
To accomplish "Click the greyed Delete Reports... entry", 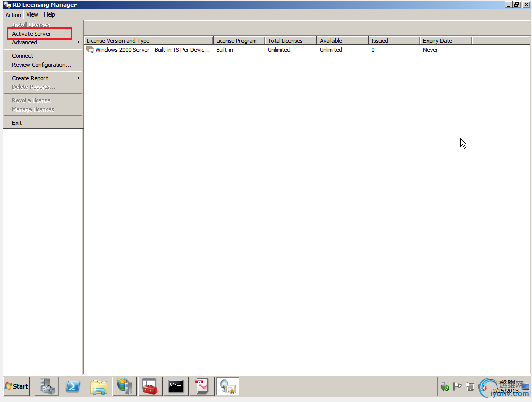I will (43, 87).
